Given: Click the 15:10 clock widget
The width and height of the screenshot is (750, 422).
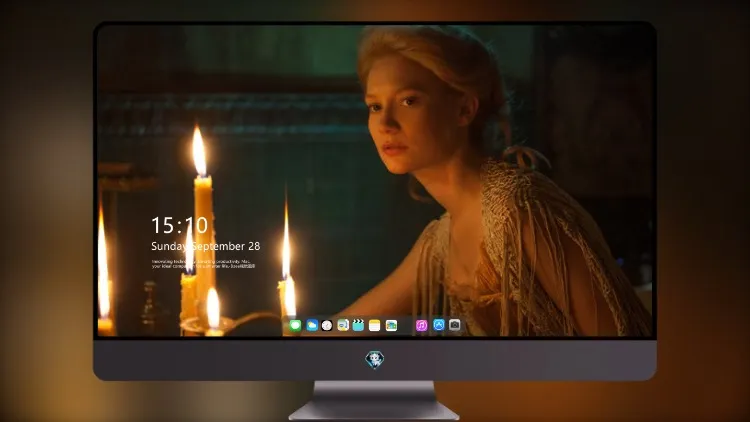Looking at the screenshot, I should [179, 225].
